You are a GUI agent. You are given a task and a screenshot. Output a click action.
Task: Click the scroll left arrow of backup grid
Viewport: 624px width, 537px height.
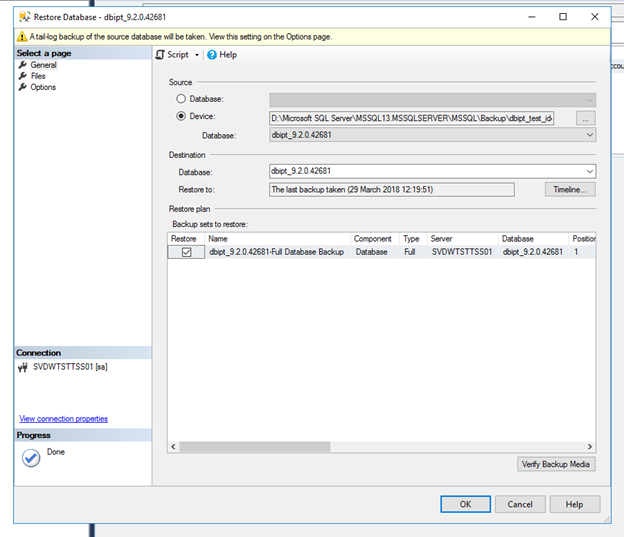(173, 447)
